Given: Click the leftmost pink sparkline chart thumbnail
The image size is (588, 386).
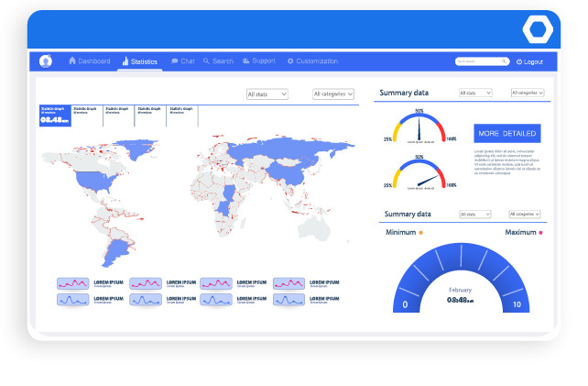Looking at the screenshot, I should tap(72, 283).
